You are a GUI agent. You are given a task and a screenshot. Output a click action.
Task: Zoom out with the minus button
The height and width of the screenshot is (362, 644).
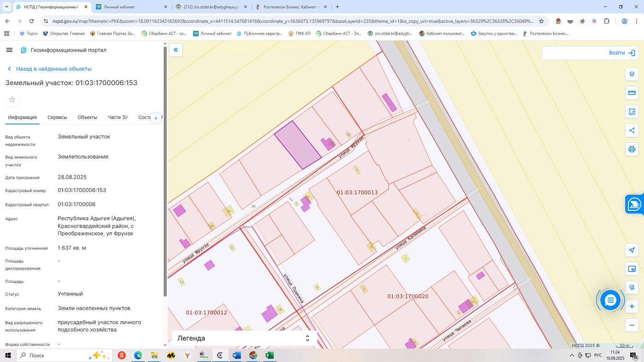pyautogui.click(x=632, y=325)
